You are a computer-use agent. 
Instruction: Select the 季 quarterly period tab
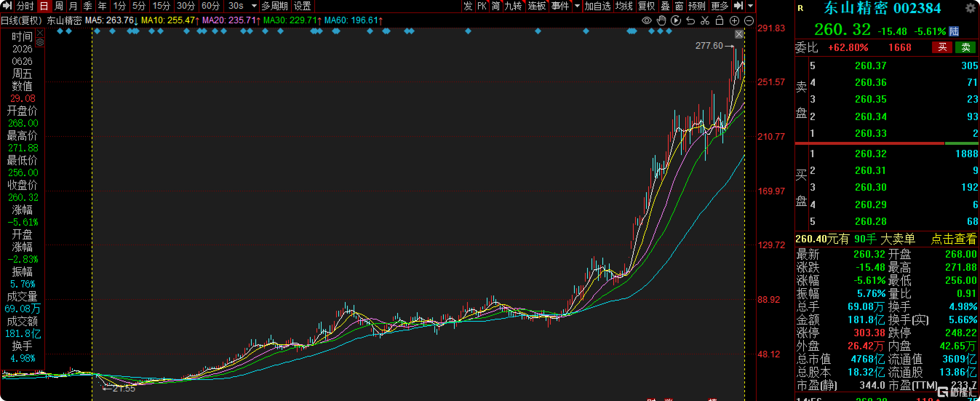(x=88, y=6)
